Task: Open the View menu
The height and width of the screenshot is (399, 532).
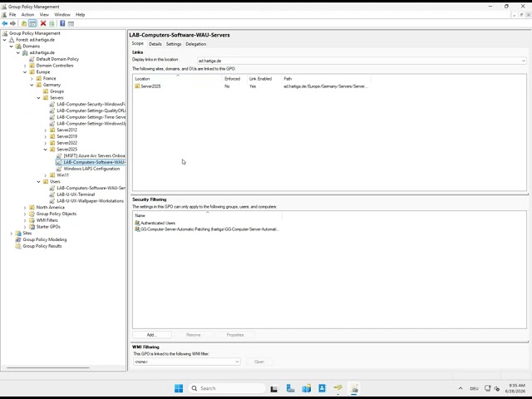Action: click(x=44, y=15)
